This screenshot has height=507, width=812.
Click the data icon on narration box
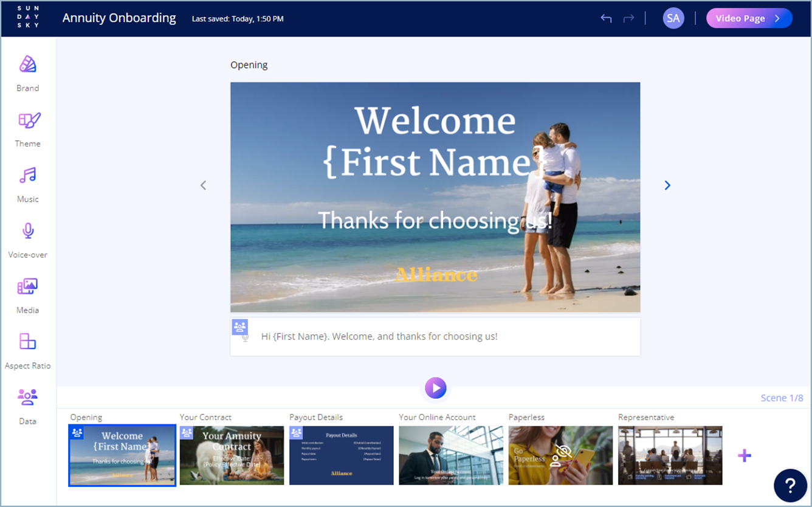(239, 326)
